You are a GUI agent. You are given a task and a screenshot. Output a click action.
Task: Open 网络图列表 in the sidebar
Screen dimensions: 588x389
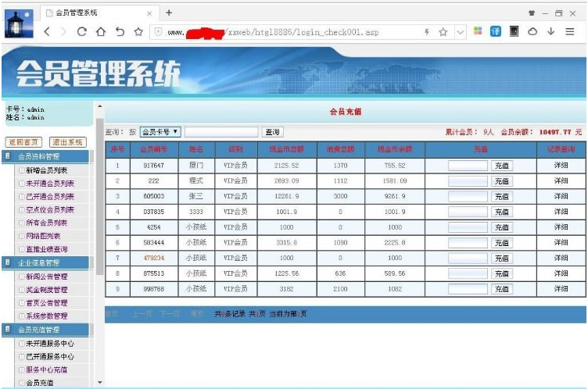coord(43,236)
